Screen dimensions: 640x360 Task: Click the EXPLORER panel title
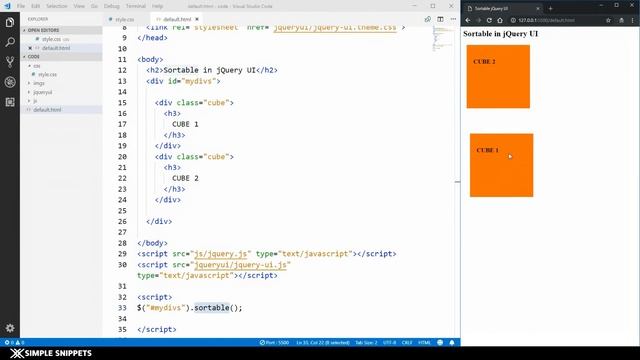pos(38,19)
